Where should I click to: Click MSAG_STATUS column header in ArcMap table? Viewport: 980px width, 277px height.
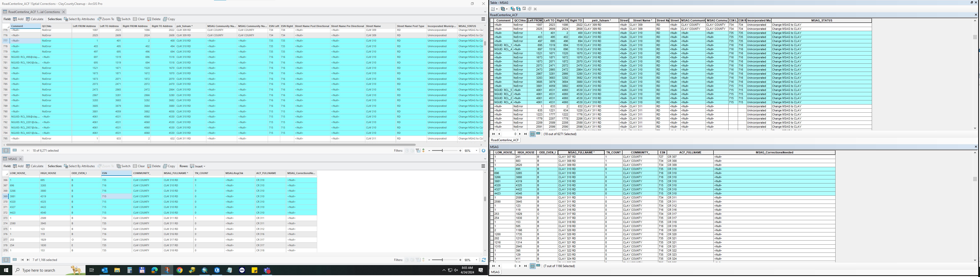821,21
